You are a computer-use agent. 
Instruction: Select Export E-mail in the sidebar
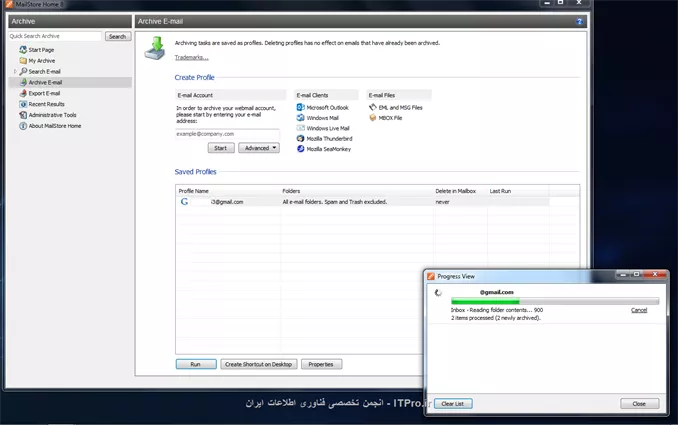pyautogui.click(x=44, y=93)
